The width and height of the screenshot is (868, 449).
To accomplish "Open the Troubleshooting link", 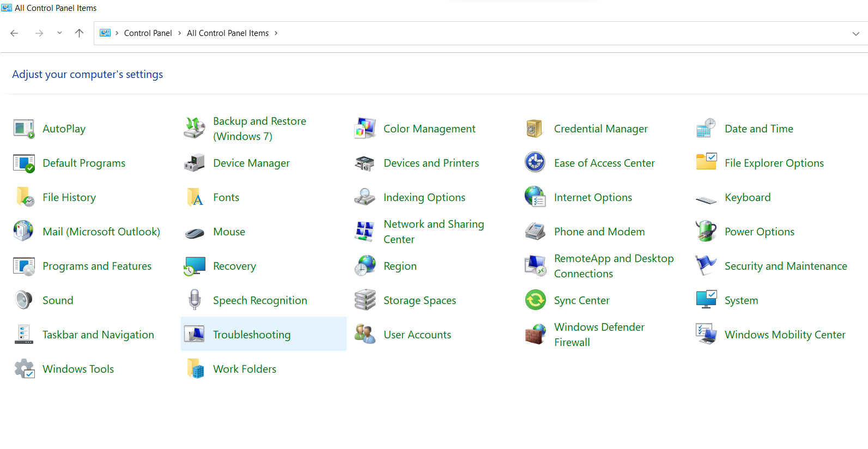I will [x=252, y=335].
